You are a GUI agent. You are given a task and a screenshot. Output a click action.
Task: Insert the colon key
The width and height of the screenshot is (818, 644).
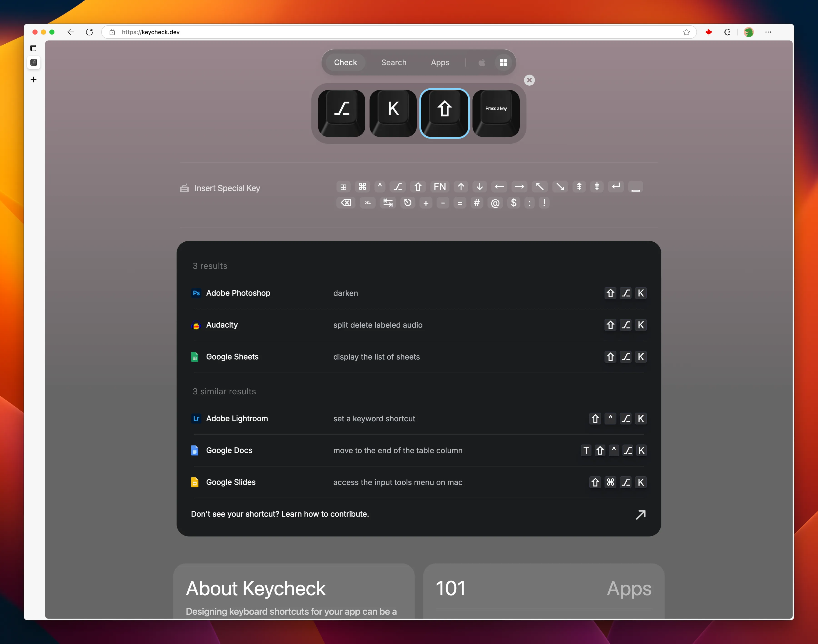529,203
